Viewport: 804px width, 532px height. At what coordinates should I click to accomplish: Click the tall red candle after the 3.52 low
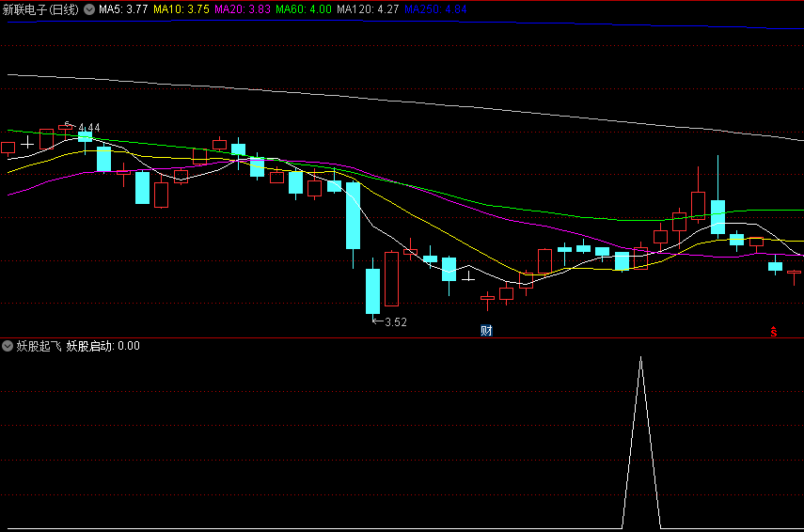coord(392,278)
